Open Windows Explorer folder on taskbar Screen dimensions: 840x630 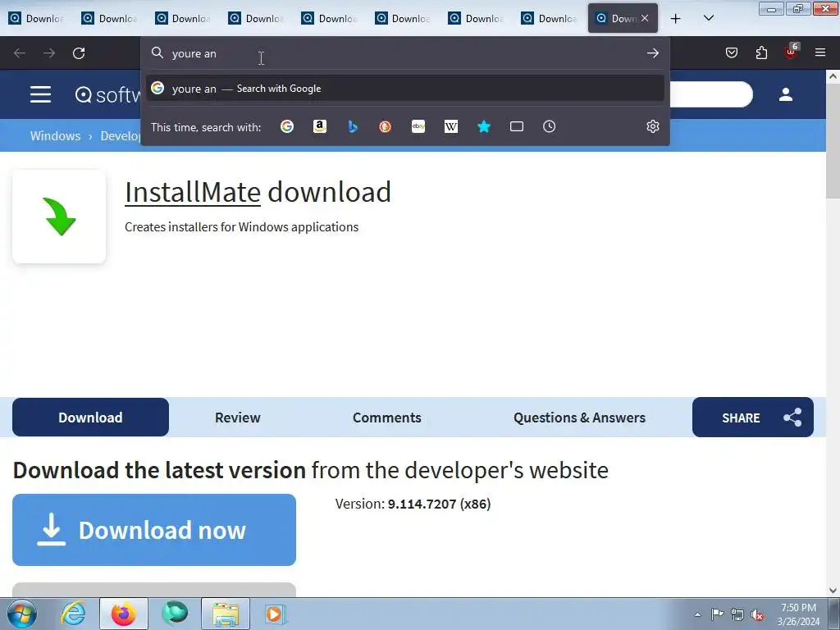(x=226, y=614)
